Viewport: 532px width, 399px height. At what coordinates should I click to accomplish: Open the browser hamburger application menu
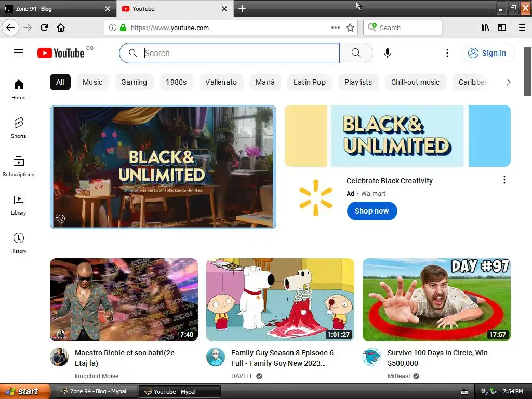(522, 28)
